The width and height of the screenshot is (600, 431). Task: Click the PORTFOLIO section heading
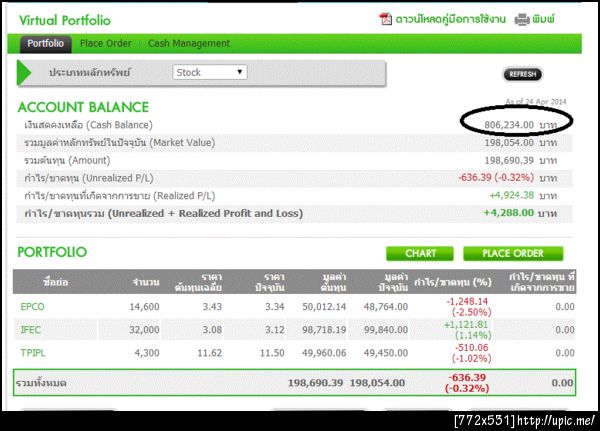click(52, 252)
